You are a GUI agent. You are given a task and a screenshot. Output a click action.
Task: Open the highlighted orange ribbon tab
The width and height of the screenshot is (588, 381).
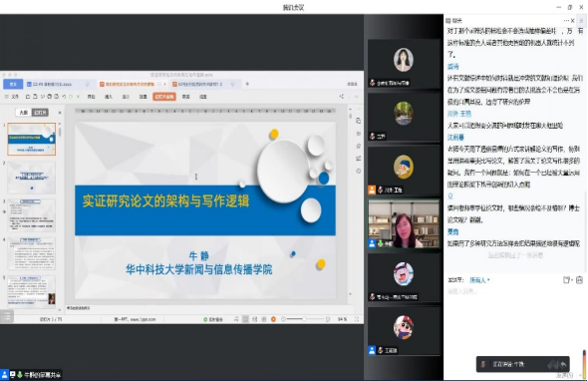[x=164, y=97]
